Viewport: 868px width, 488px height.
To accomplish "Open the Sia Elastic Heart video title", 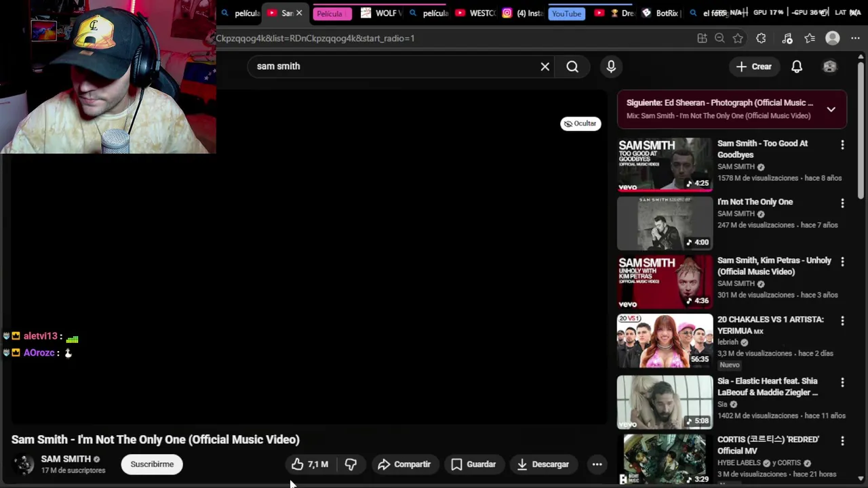I will coord(768,386).
